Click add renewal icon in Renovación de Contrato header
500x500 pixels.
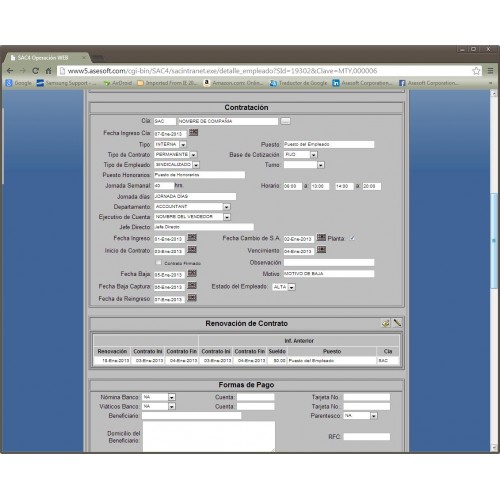386,323
